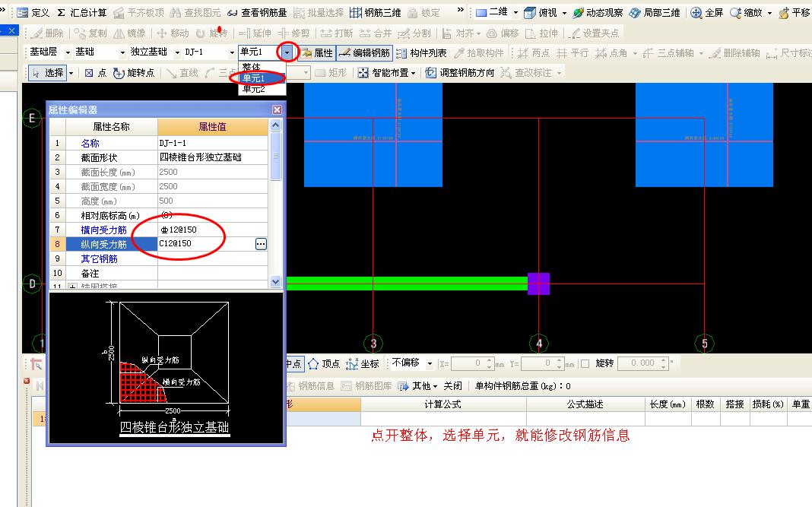Open 钢筋三维 rebar 3D view
Viewport: 812px width, 507px height.
[376, 12]
